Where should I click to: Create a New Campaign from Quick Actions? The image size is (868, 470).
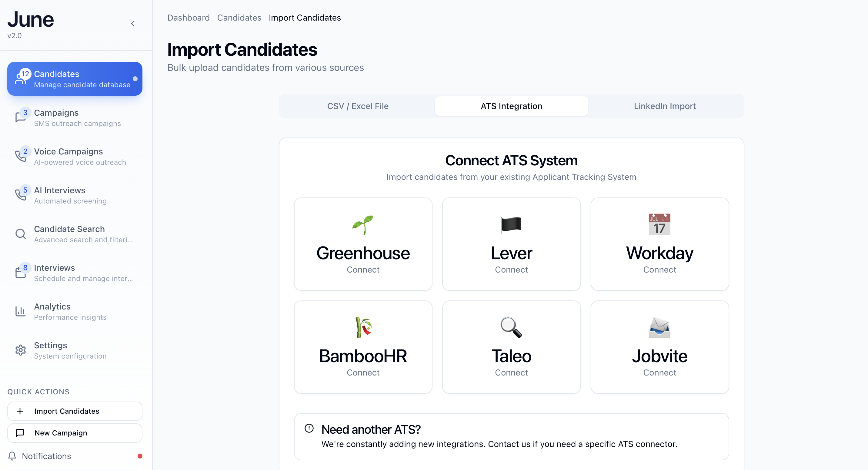pos(75,433)
